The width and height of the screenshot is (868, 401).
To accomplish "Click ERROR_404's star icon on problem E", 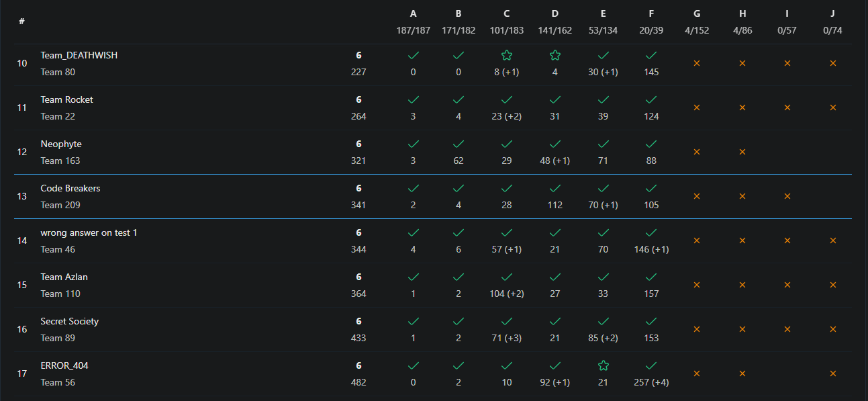I will pyautogui.click(x=603, y=365).
